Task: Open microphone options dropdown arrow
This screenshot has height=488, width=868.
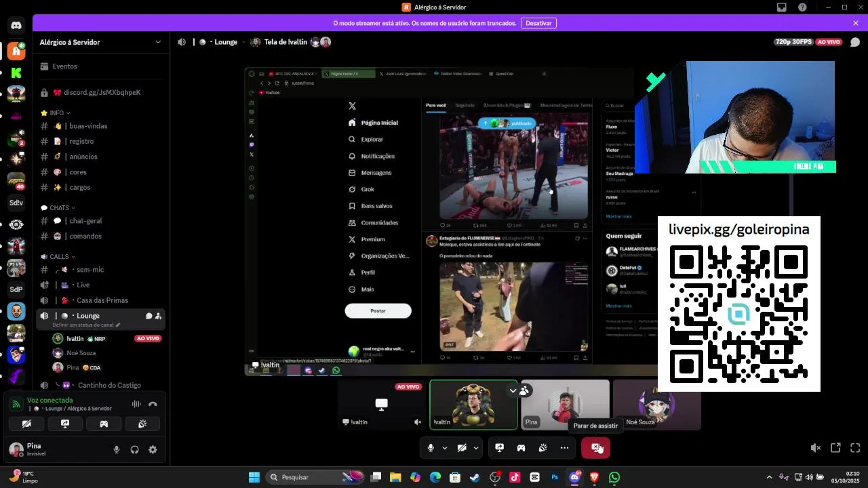Action: click(x=445, y=448)
